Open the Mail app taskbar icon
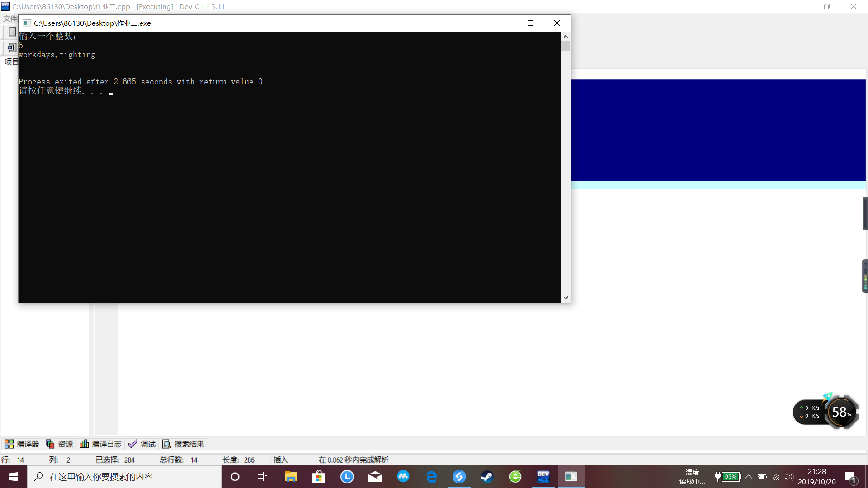The height and width of the screenshot is (488, 868). pyautogui.click(x=375, y=477)
